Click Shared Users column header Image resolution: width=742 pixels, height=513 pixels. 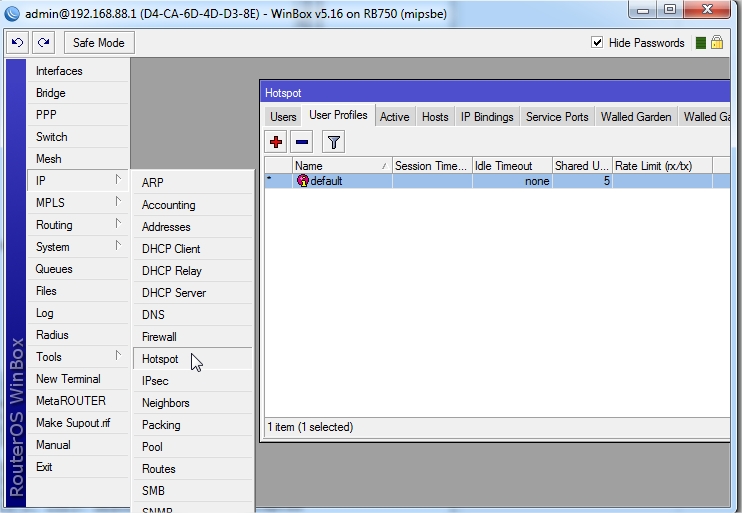coord(582,166)
